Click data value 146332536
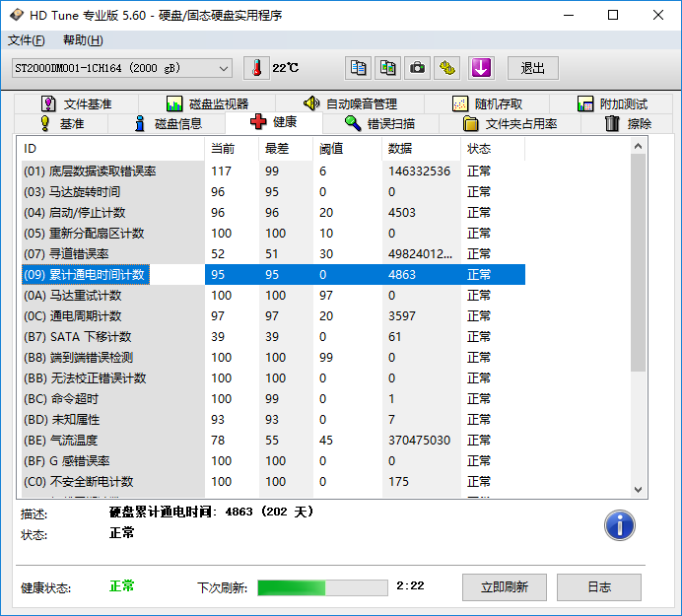Screen dimensions: 682x616 [419, 171]
